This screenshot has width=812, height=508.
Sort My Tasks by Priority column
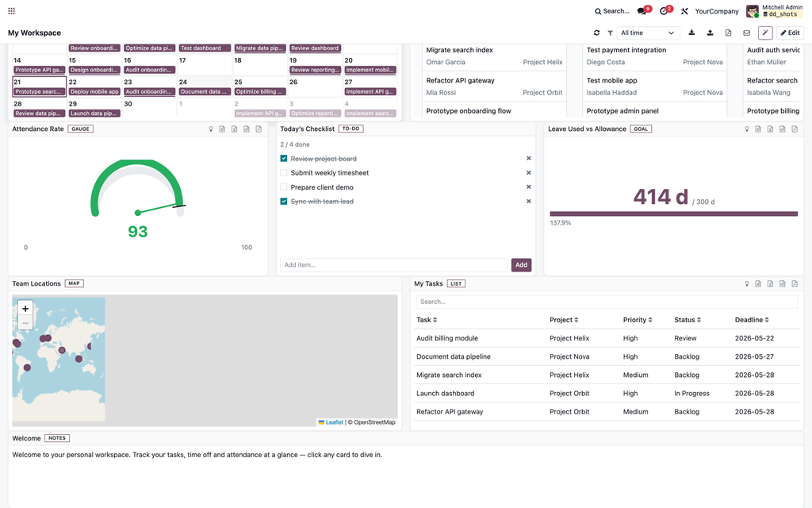tap(638, 320)
